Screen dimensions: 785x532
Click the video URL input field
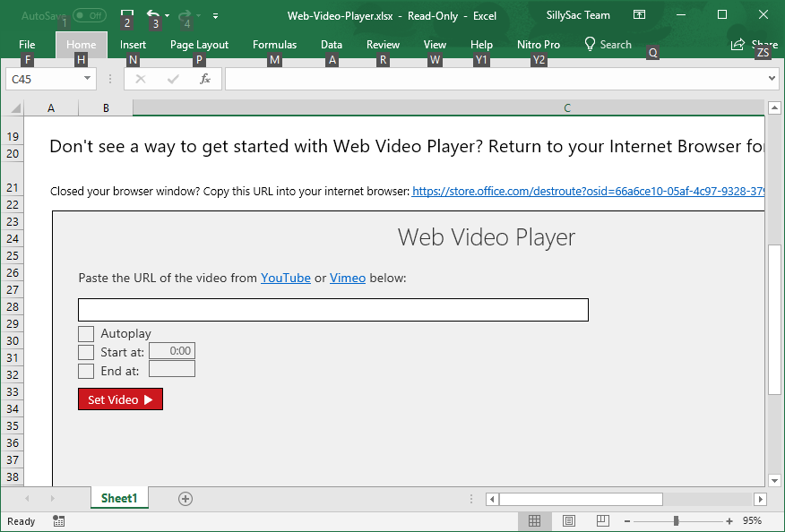(x=333, y=310)
